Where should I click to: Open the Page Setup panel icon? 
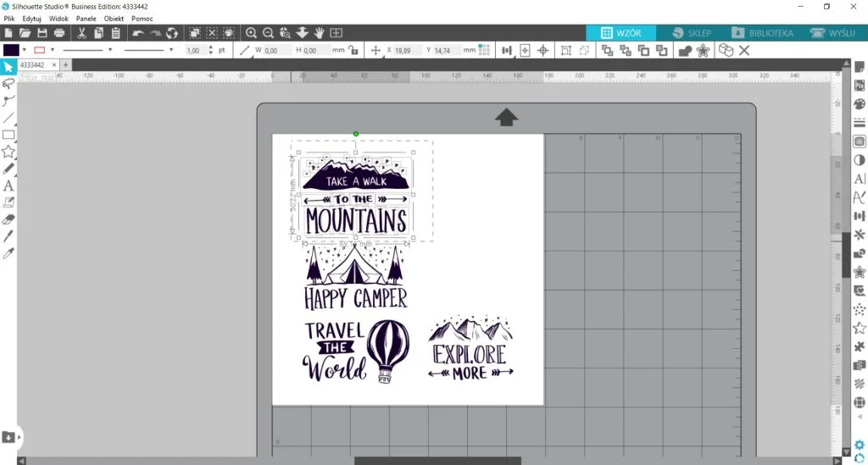[860, 67]
